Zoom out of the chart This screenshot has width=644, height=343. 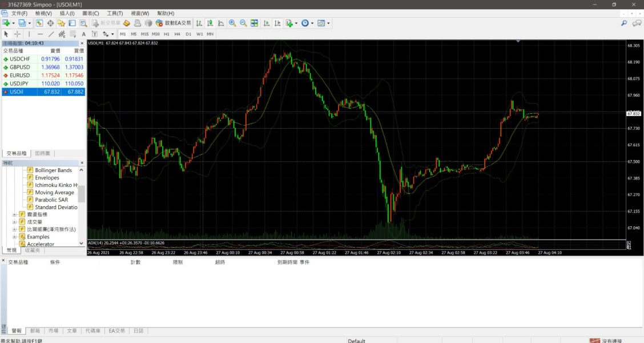click(x=243, y=23)
